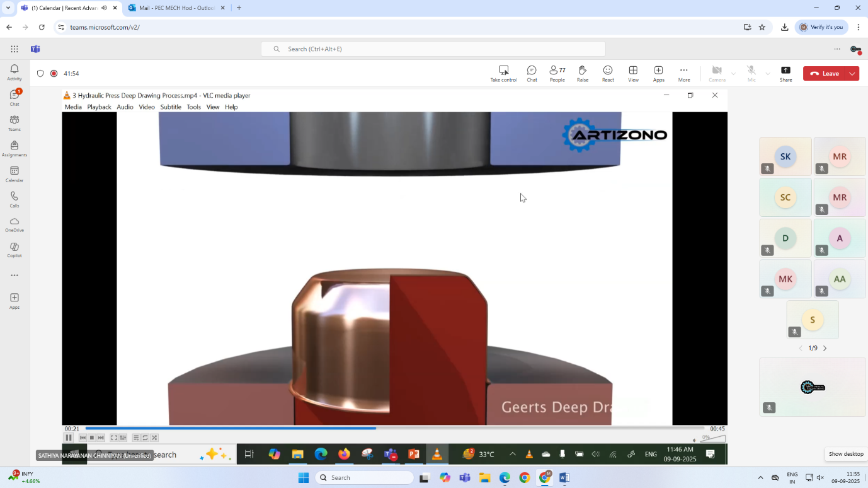Open the Tools menu in shared VLC

[x=193, y=107]
